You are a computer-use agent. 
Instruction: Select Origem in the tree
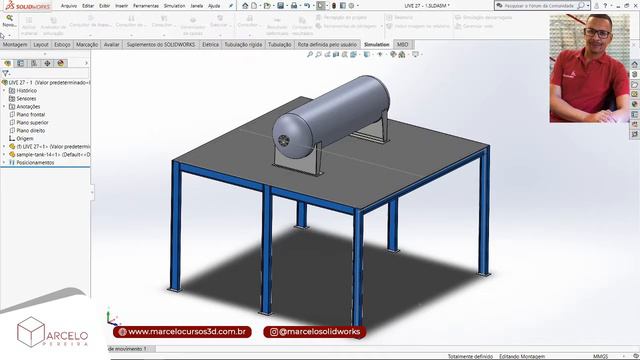[x=24, y=138]
